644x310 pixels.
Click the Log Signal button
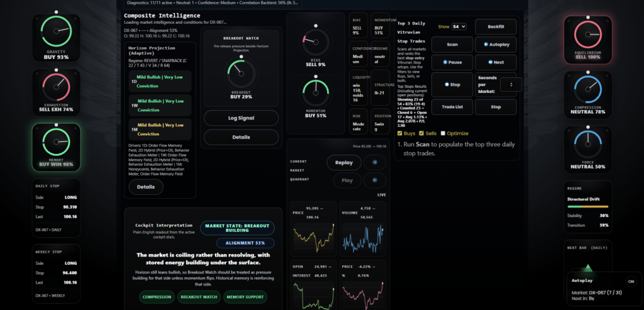tap(241, 118)
